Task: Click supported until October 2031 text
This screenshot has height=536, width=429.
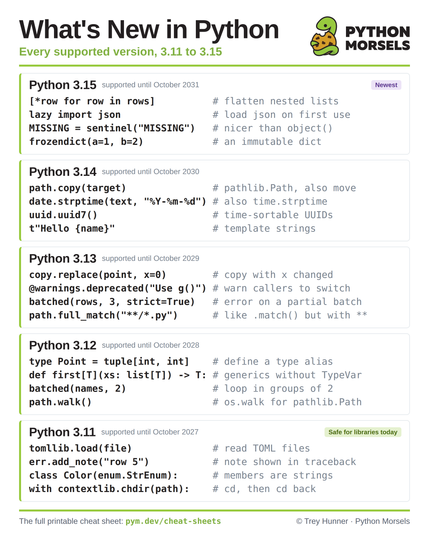Action: [x=150, y=85]
